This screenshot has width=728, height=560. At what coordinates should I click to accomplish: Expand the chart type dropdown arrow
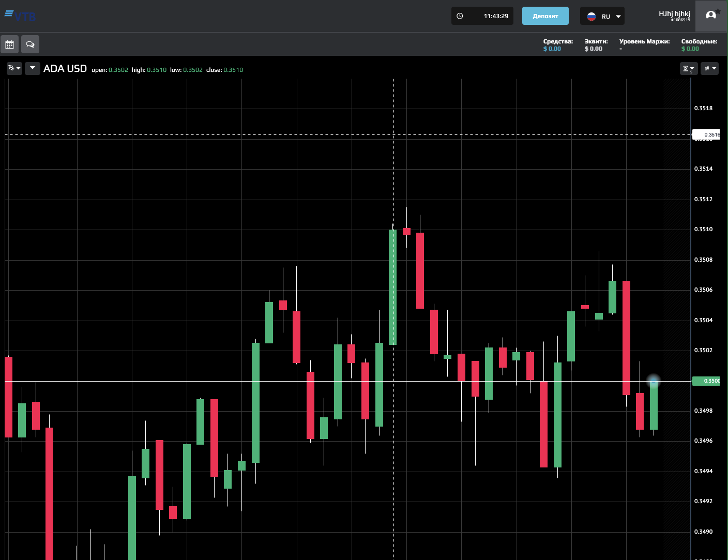pos(713,68)
